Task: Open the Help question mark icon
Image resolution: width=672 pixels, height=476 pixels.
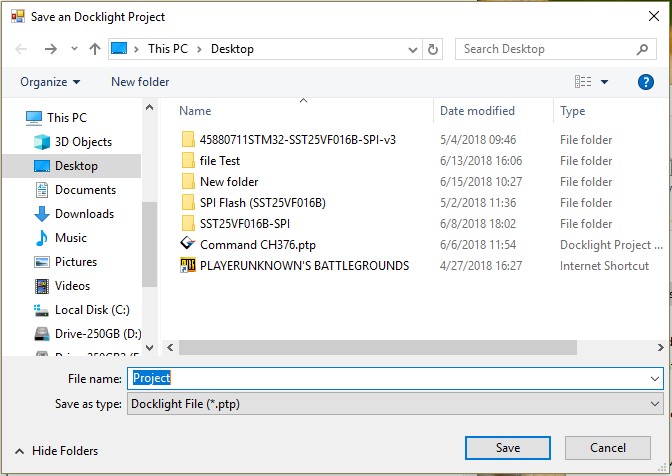Action: [645, 82]
